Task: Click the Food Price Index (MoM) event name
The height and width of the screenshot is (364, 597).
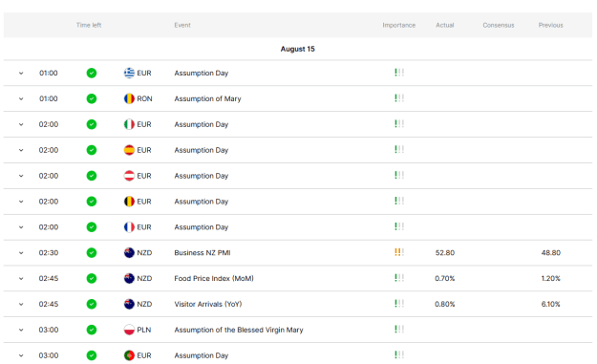Action: (214, 278)
